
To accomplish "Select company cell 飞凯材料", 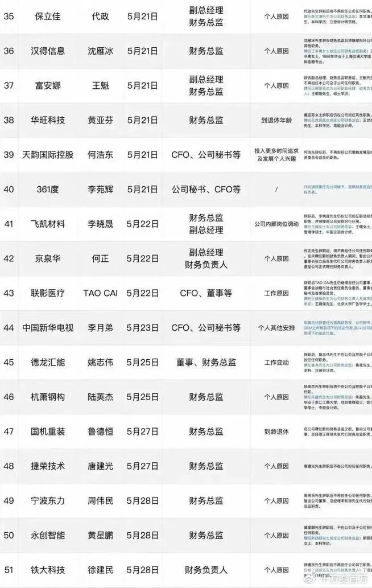I will [48, 224].
